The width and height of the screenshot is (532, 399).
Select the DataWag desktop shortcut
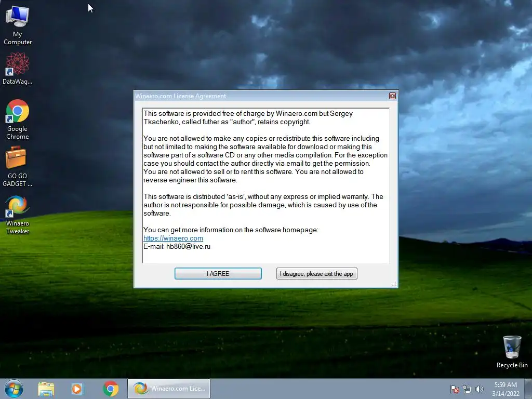[17, 68]
